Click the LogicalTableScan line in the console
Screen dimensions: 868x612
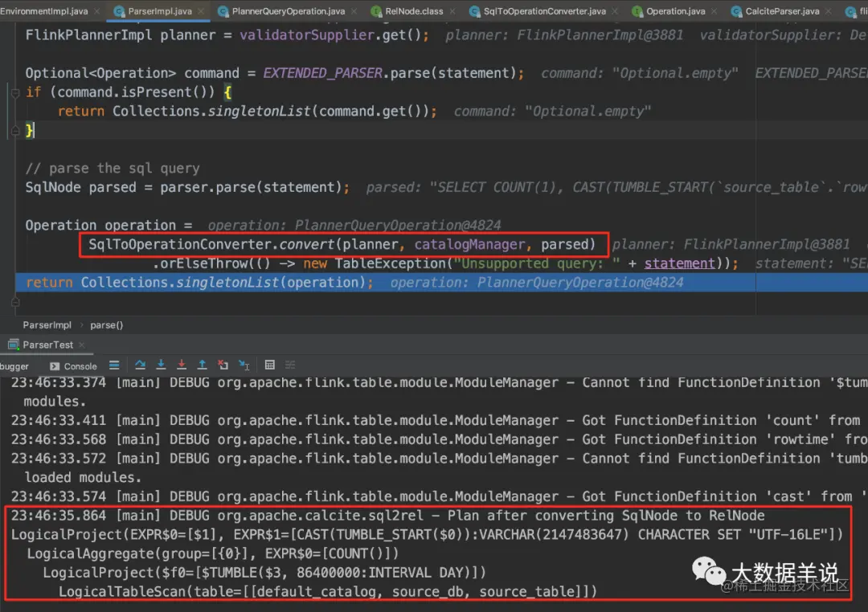[328, 592]
